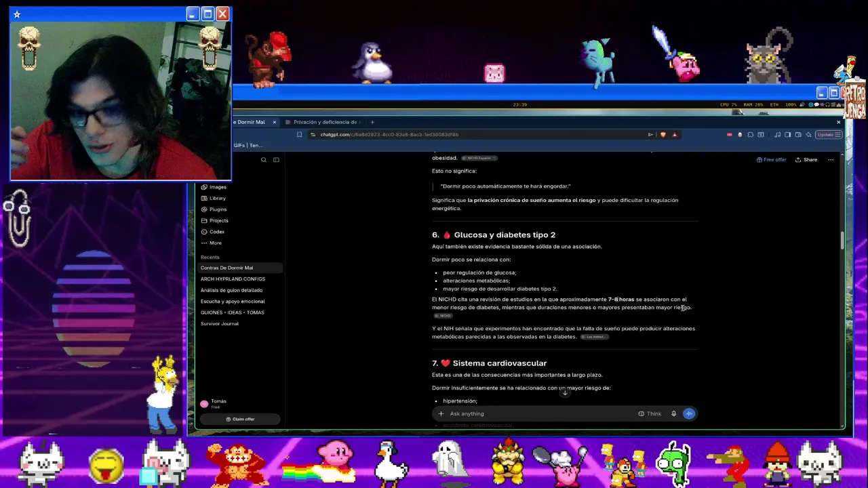Open the conversation options three-dot menu

pos(831,160)
